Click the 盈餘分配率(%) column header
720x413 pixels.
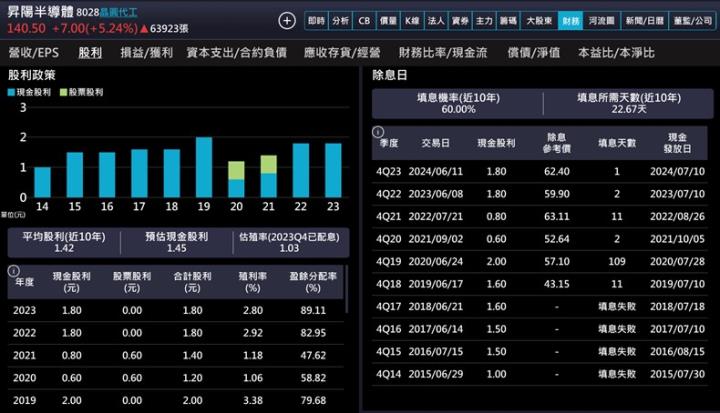pyautogui.click(x=313, y=282)
